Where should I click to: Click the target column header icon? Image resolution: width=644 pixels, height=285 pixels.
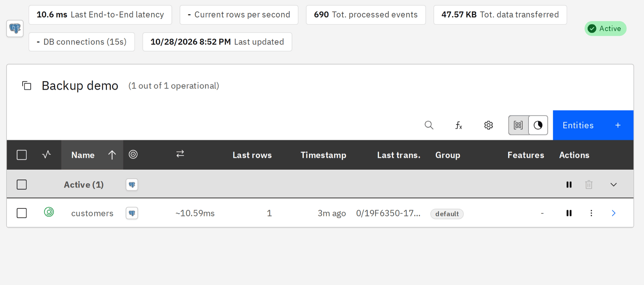coord(133,154)
